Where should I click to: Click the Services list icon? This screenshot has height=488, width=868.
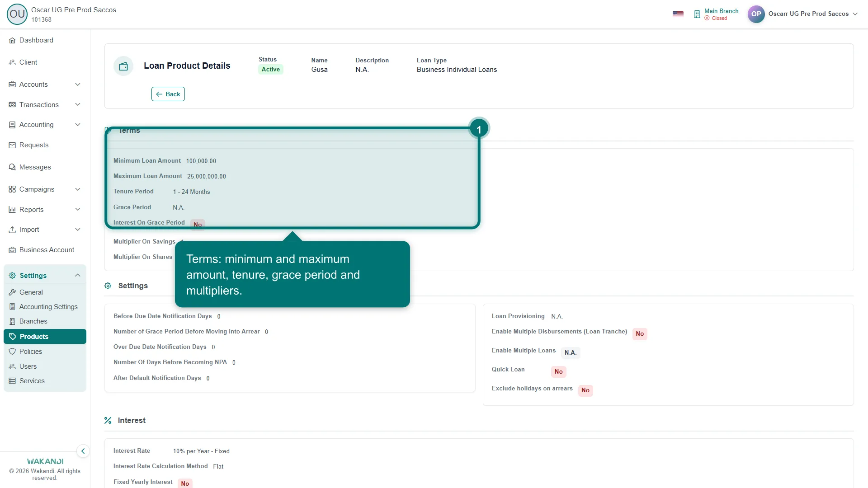12,381
